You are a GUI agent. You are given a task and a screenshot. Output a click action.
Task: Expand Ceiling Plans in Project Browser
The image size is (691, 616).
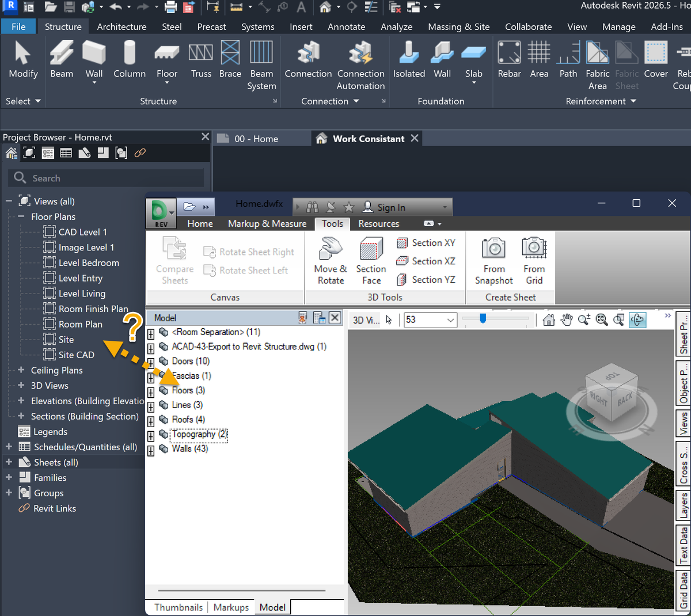pos(21,370)
